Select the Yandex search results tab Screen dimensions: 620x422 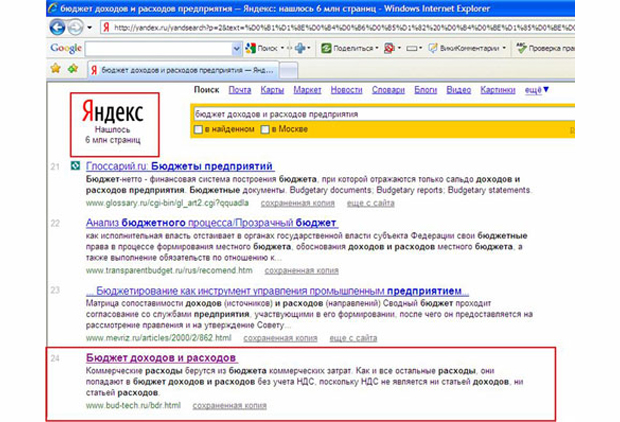[x=183, y=70]
